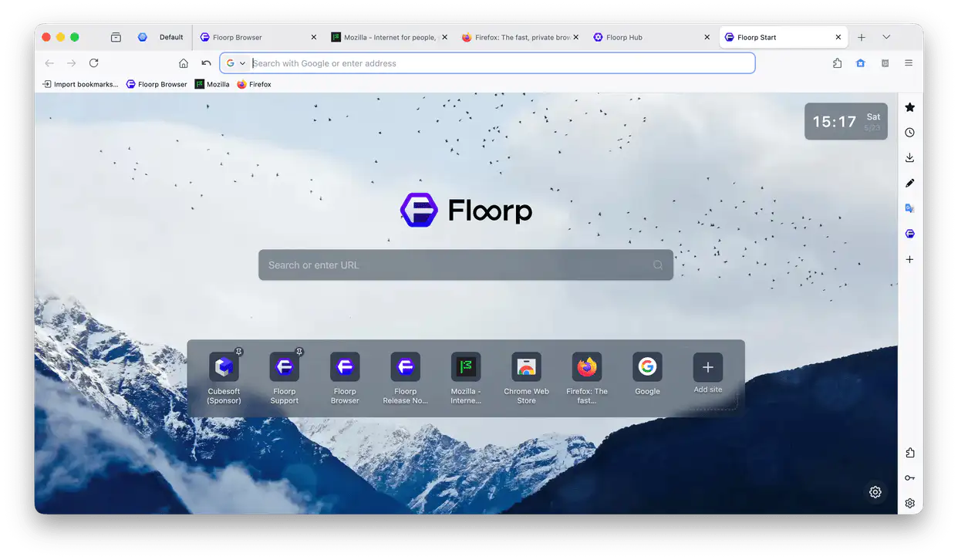The height and width of the screenshot is (560, 958).
Task: Open the bookmarks star in sidebar
Action: click(x=910, y=107)
